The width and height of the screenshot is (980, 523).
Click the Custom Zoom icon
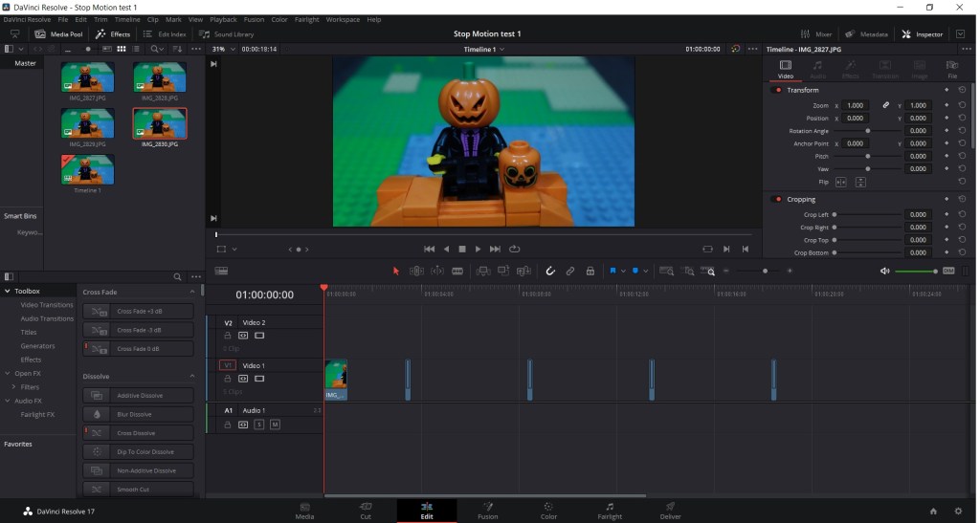(707, 271)
